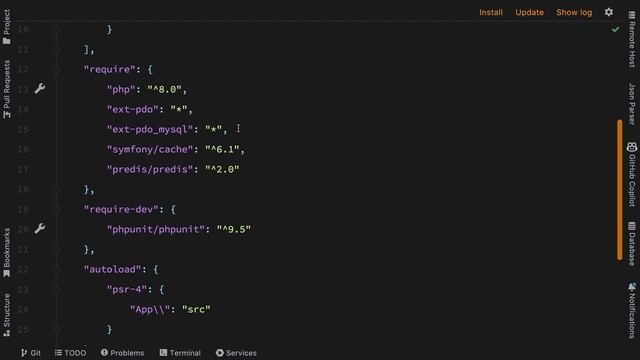Click fold end marker on line 11

56,49
